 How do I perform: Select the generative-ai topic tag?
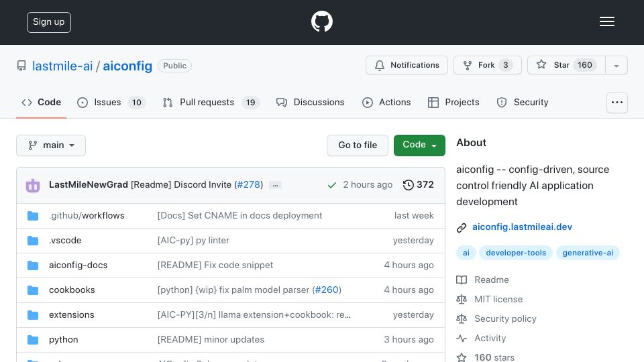pos(588,253)
